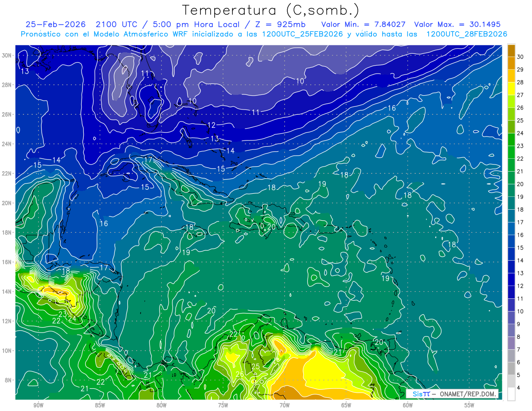
Task: Click the "1200UTC_25FEB2026" initialization time text
Action: pyautogui.click(x=303, y=34)
